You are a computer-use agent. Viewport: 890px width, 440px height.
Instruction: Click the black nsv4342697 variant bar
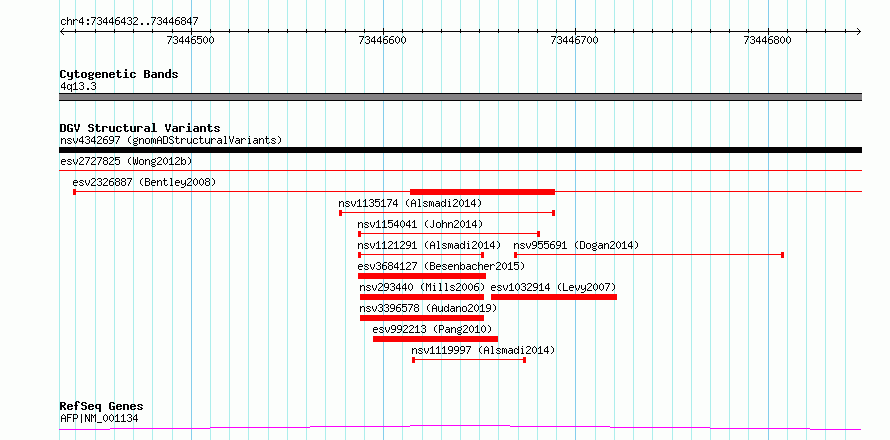(x=460, y=150)
